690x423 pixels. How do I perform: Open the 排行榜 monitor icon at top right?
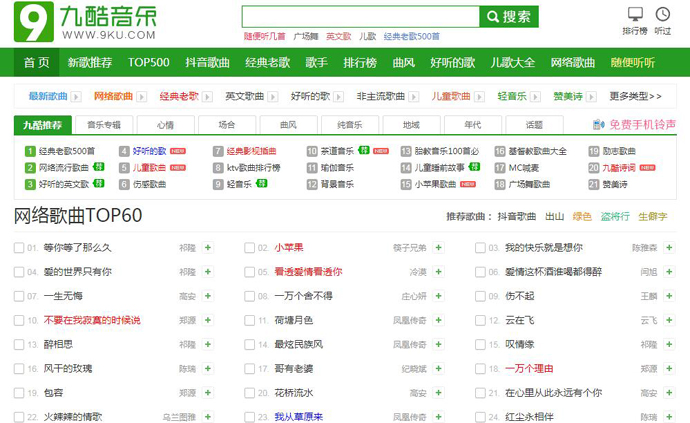(x=636, y=15)
